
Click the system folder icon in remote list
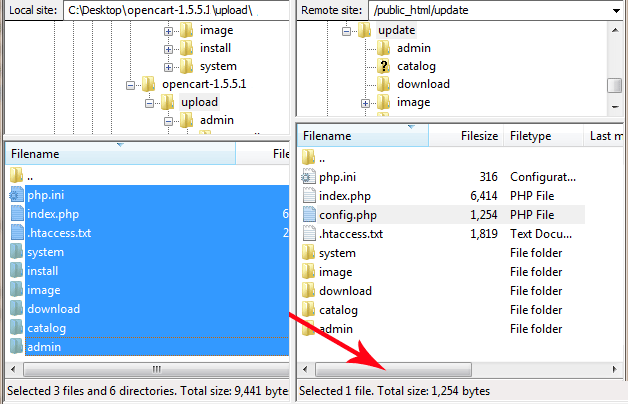click(x=308, y=253)
